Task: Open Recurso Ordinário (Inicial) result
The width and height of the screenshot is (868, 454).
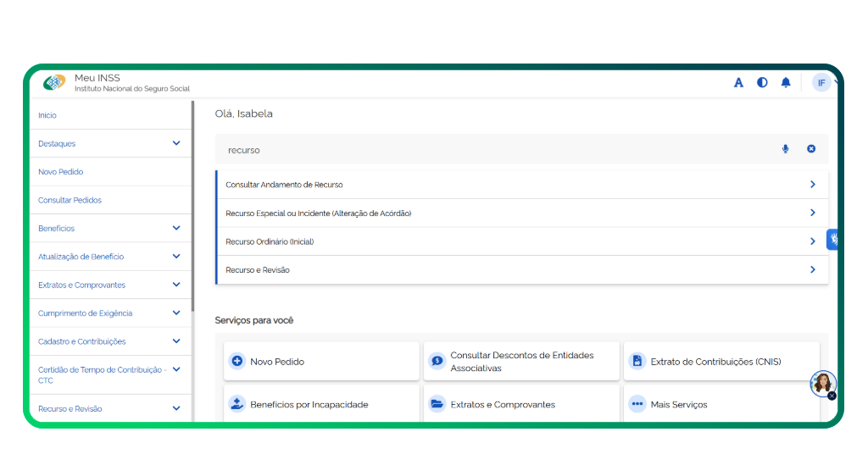Action: point(522,241)
